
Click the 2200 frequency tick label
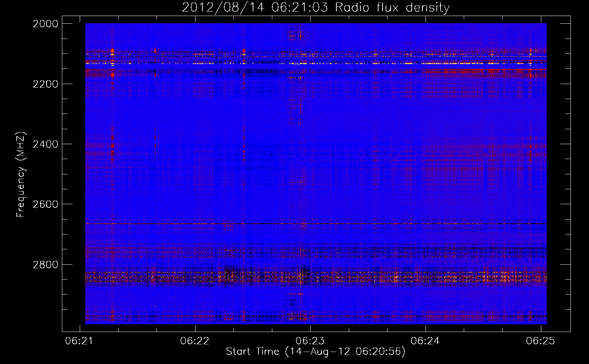(x=46, y=84)
